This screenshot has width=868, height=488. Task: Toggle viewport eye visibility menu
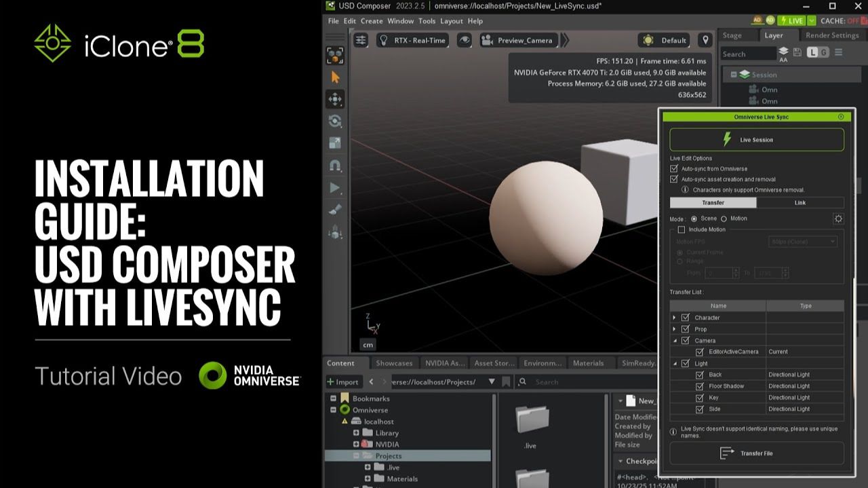[465, 40]
